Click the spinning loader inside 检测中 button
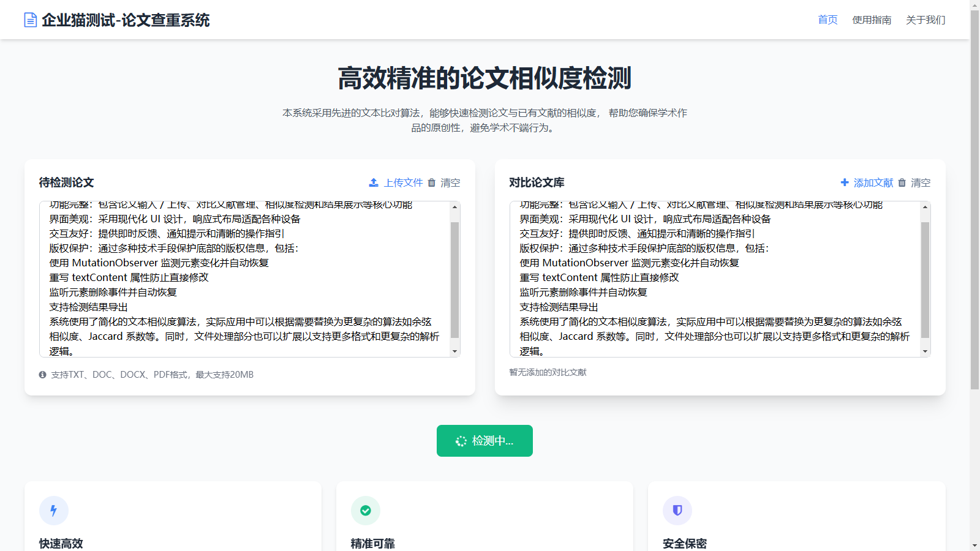 click(461, 440)
